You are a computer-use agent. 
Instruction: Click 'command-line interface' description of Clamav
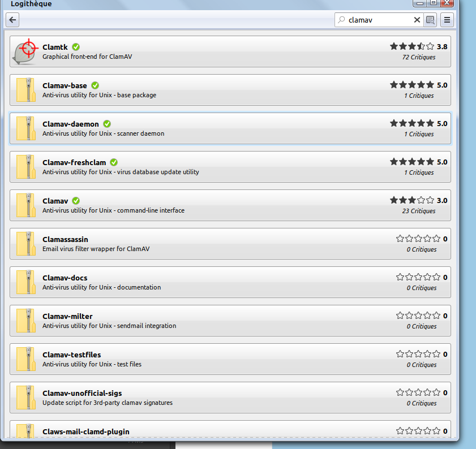151,210
